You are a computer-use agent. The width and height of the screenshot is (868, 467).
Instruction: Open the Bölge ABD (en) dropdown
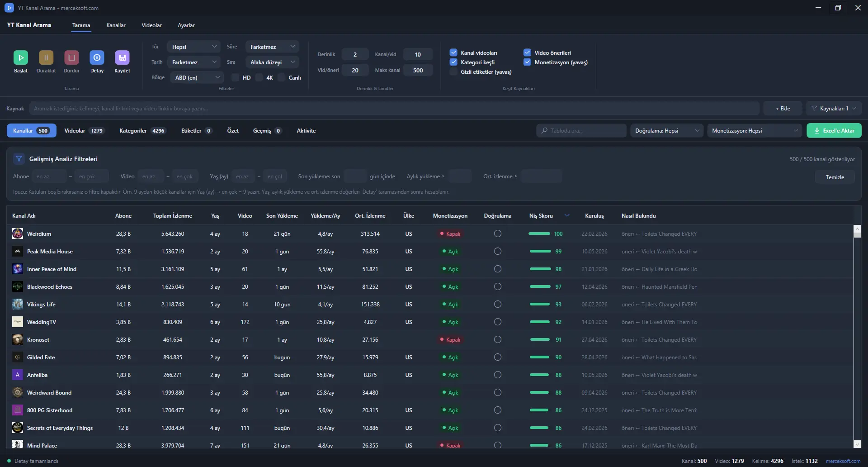[197, 77]
